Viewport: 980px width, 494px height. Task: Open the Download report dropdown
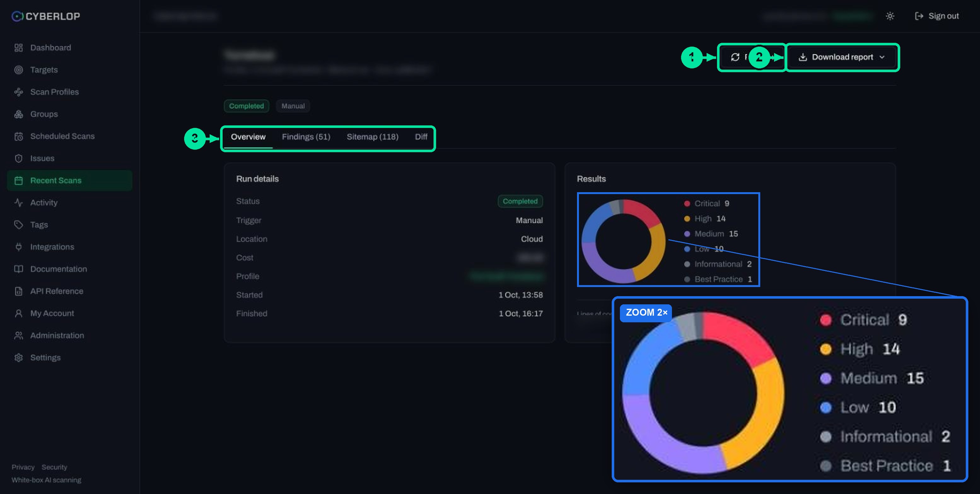842,57
